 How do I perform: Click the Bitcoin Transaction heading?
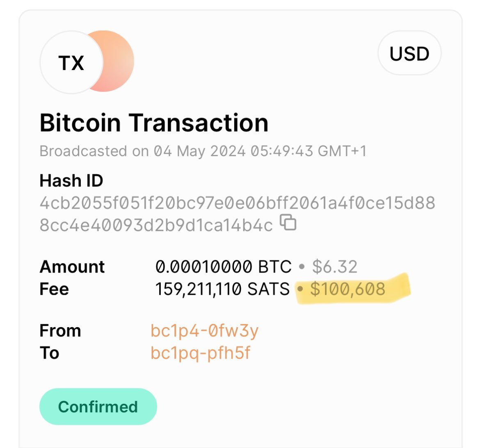(154, 123)
